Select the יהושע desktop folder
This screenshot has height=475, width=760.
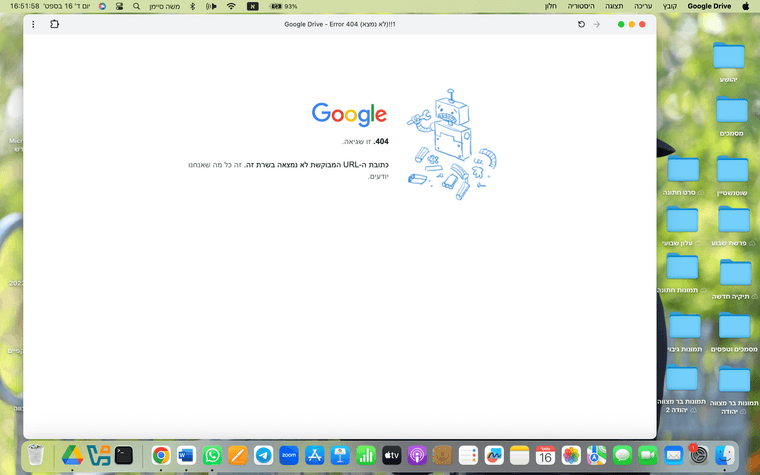(728, 62)
